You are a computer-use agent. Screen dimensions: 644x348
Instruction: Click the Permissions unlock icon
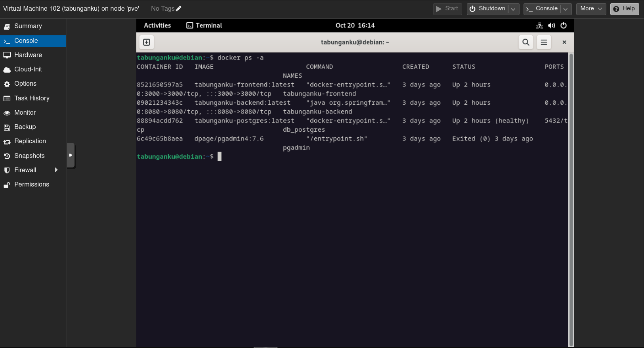(7, 185)
